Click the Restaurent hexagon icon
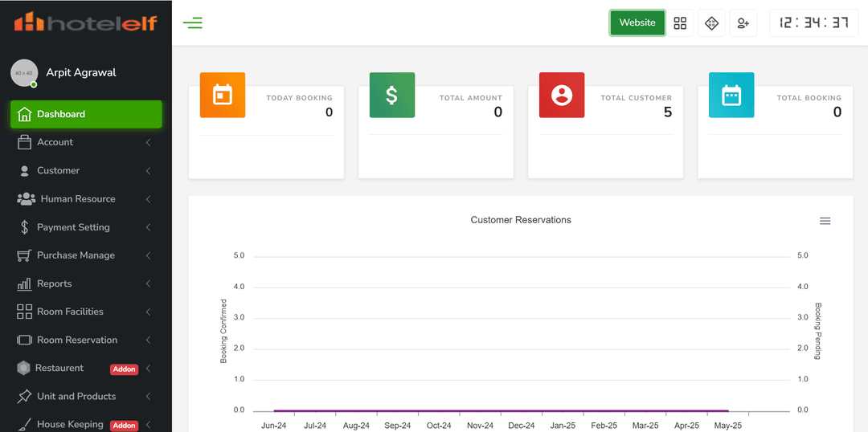 (23, 368)
